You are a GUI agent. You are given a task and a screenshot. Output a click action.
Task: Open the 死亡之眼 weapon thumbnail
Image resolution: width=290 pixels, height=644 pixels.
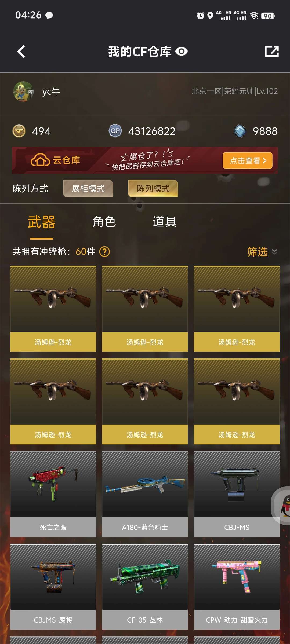tap(53, 484)
